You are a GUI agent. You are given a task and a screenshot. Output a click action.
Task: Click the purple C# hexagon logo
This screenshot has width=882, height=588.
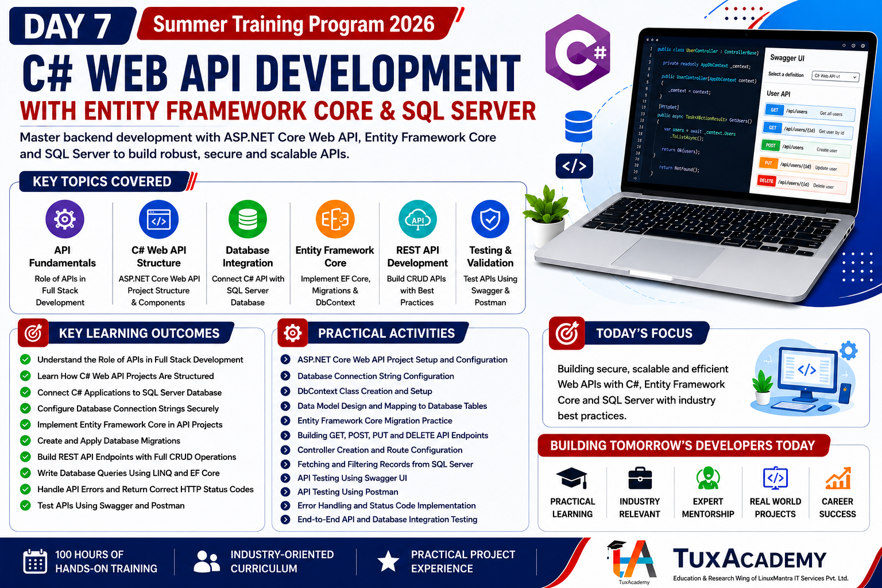click(577, 53)
